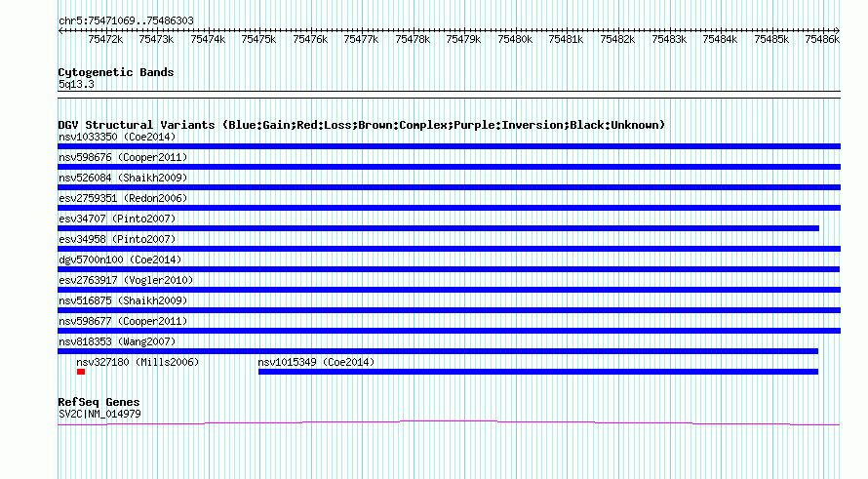Click the 75483k ruler position
Viewport: 868px width, 479px height.
669,39
